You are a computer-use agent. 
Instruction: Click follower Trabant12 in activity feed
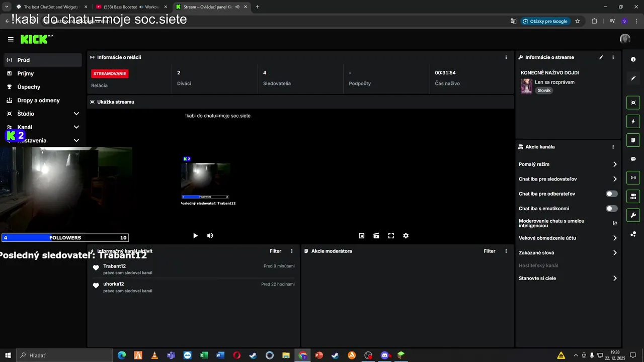click(114, 266)
